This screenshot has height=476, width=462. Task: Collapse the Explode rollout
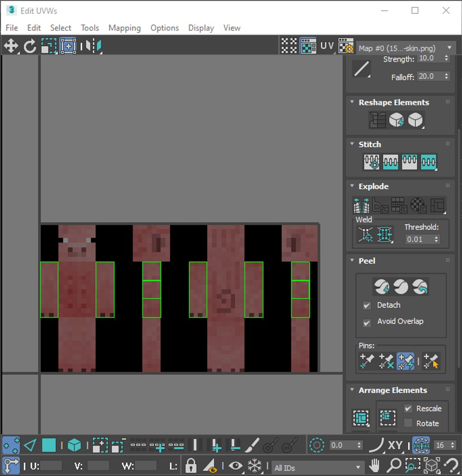click(352, 186)
